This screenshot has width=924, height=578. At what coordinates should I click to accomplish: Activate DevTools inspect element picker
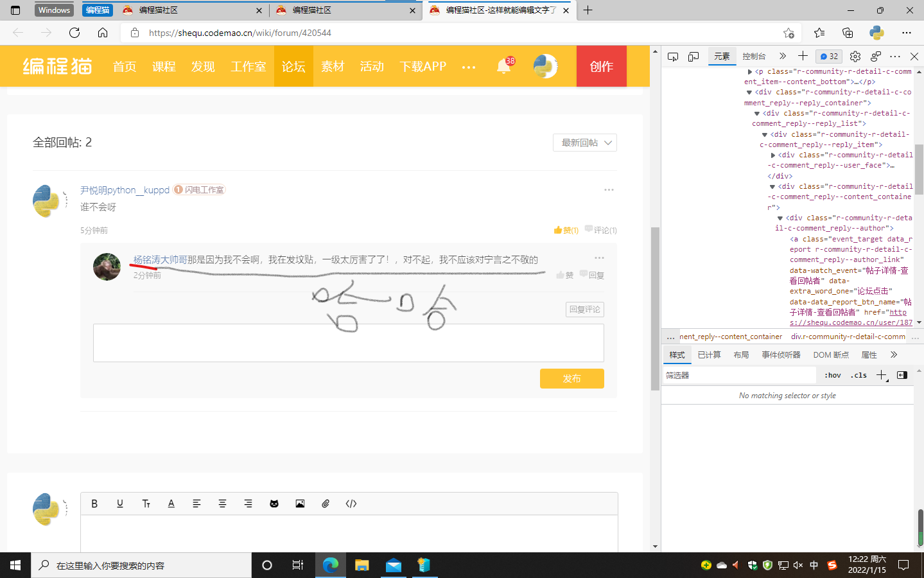673,57
